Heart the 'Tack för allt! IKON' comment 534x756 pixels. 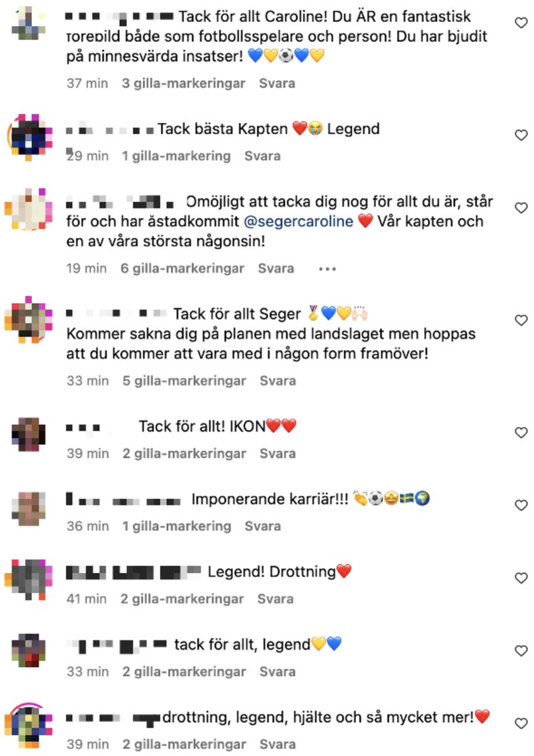(521, 433)
